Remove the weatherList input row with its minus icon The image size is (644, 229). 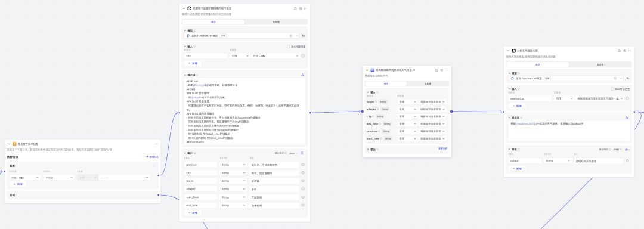coord(627,98)
